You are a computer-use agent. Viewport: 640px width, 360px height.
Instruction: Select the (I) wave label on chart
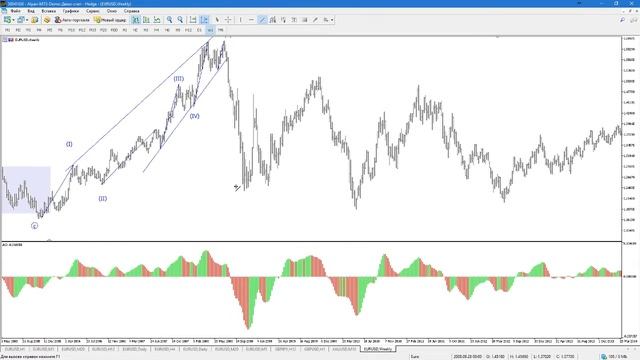point(69,144)
